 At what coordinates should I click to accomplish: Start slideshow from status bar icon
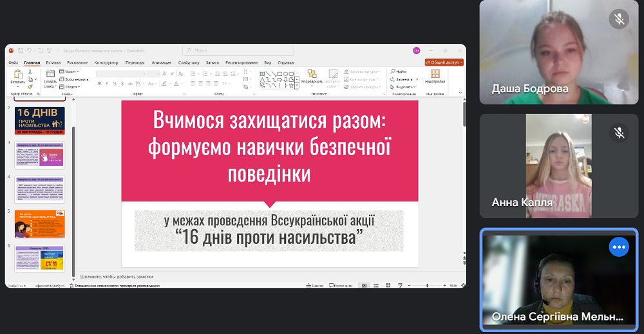click(x=400, y=285)
